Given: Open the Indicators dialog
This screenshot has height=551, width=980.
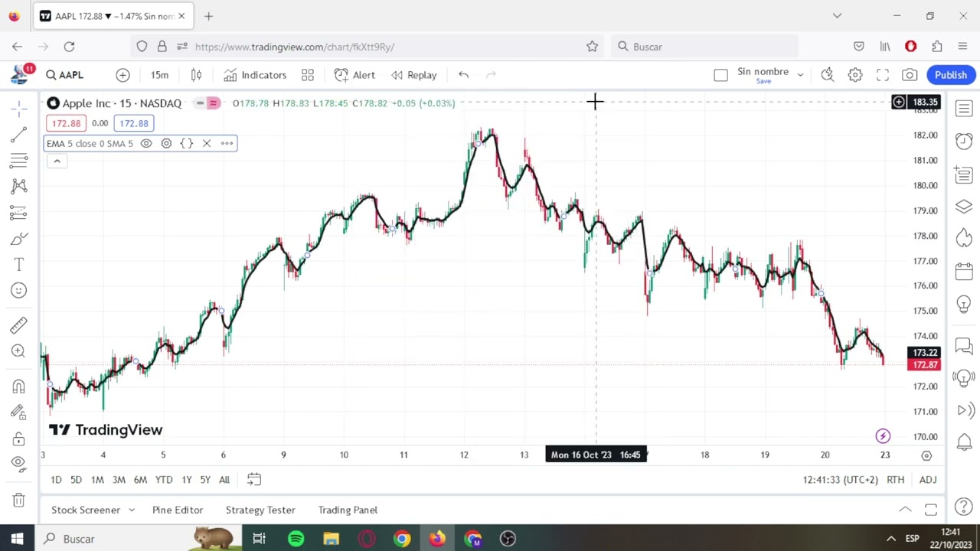Looking at the screenshot, I should click(255, 75).
